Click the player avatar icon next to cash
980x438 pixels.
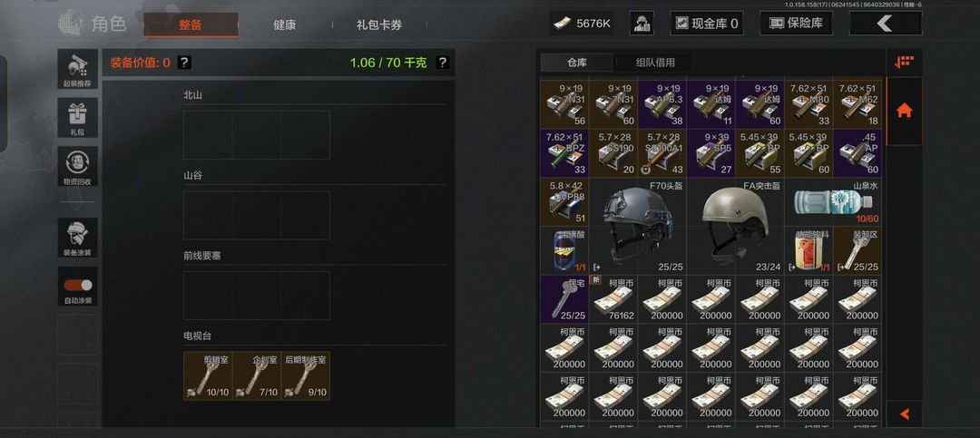click(642, 24)
